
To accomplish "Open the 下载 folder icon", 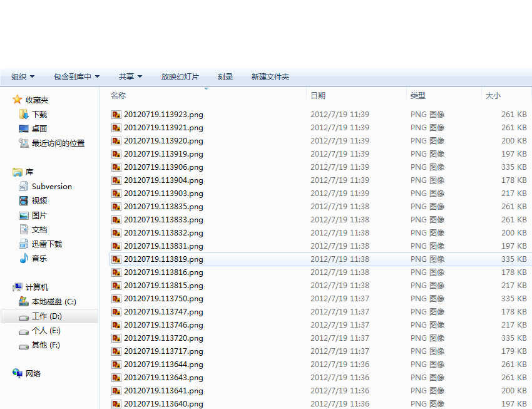I will click(x=24, y=115).
